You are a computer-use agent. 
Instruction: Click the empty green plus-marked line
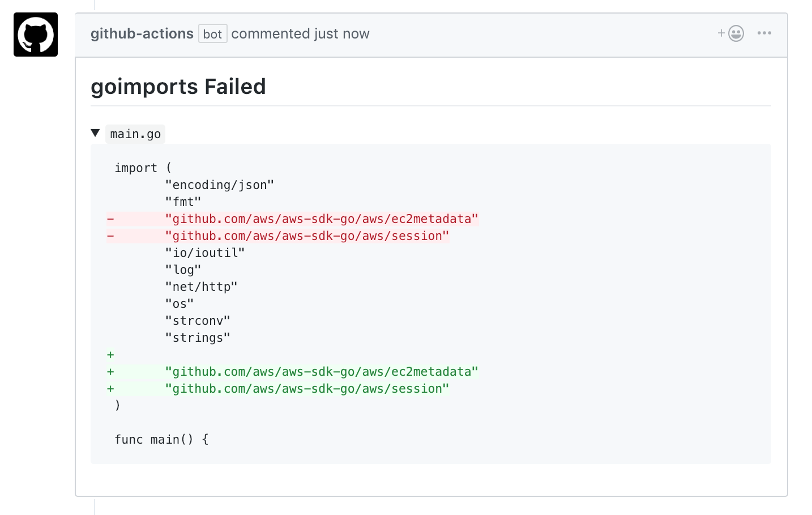110,355
